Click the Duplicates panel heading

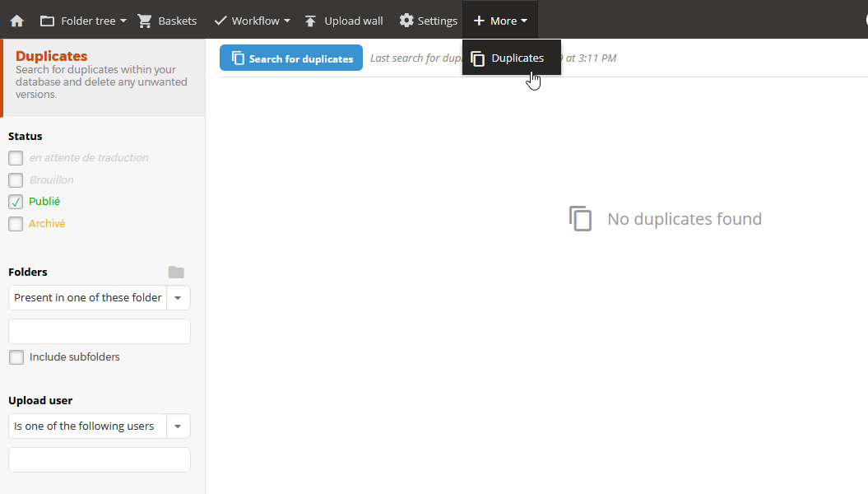(x=52, y=56)
